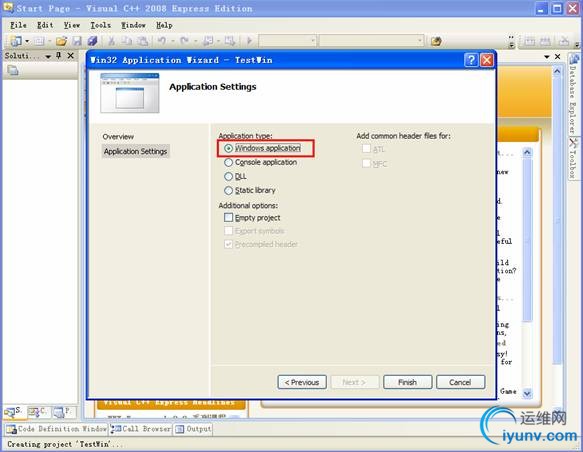Click the Undo arrow icon
Image resolution: width=583 pixels, height=452 pixels.
(x=162, y=41)
